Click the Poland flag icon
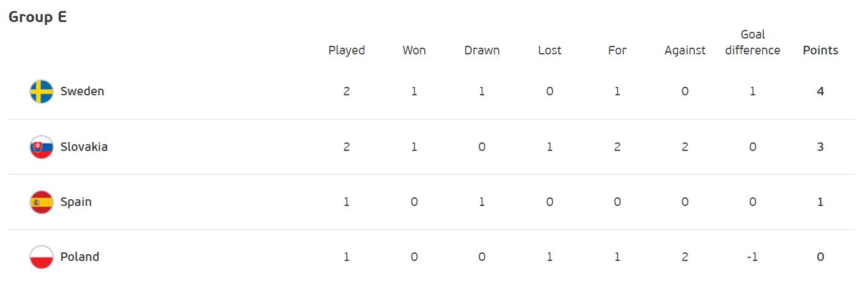 [x=42, y=257]
